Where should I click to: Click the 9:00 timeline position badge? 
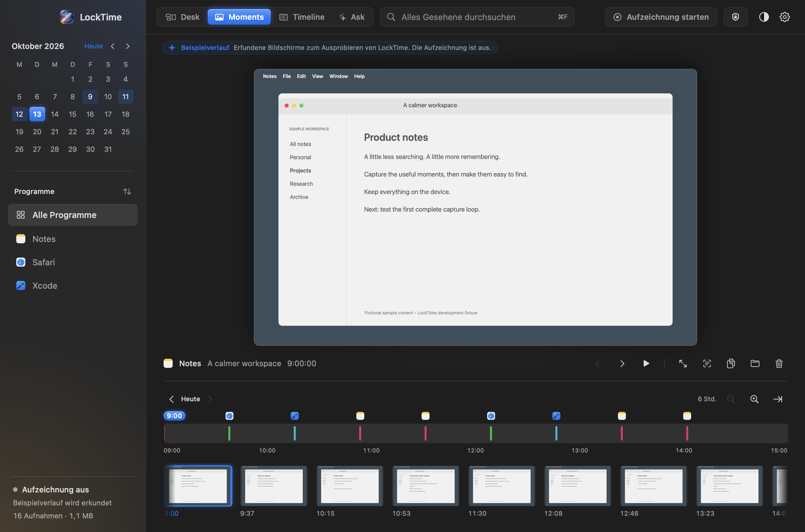(x=175, y=416)
